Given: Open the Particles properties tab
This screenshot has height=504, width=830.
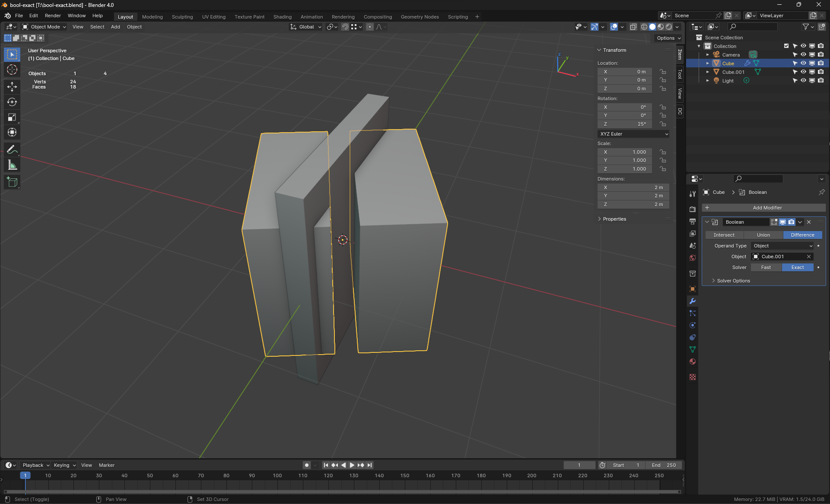Looking at the screenshot, I should [x=693, y=313].
